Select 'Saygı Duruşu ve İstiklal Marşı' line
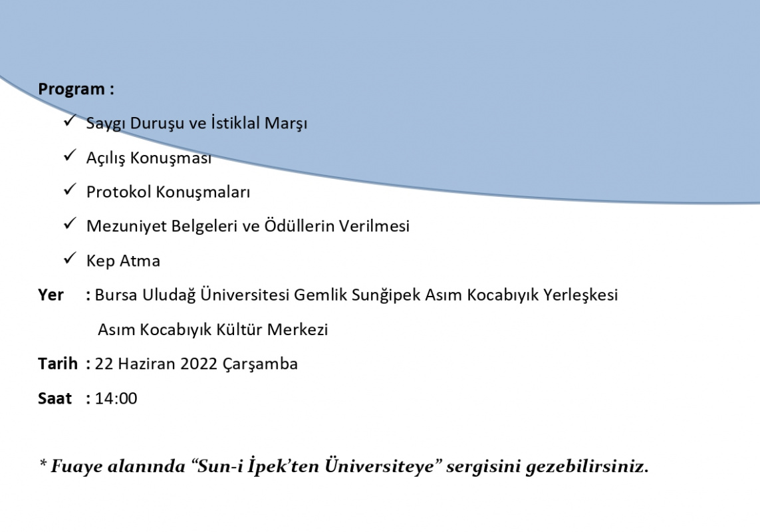 tap(197, 123)
